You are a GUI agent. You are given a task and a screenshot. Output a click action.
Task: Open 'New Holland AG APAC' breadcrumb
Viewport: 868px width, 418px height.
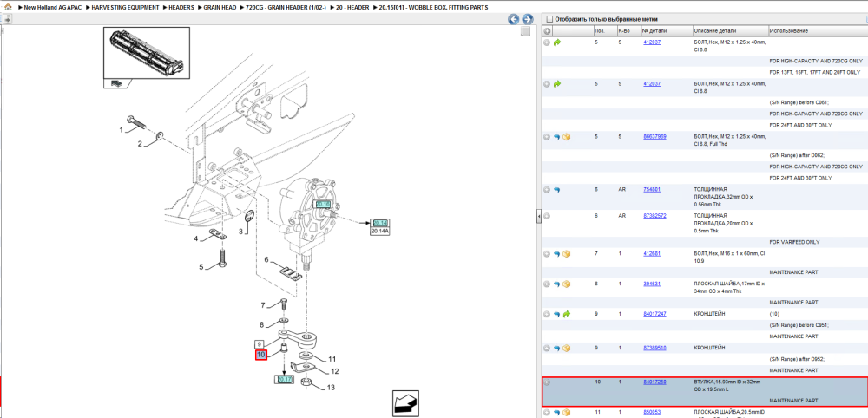pyautogui.click(x=53, y=8)
